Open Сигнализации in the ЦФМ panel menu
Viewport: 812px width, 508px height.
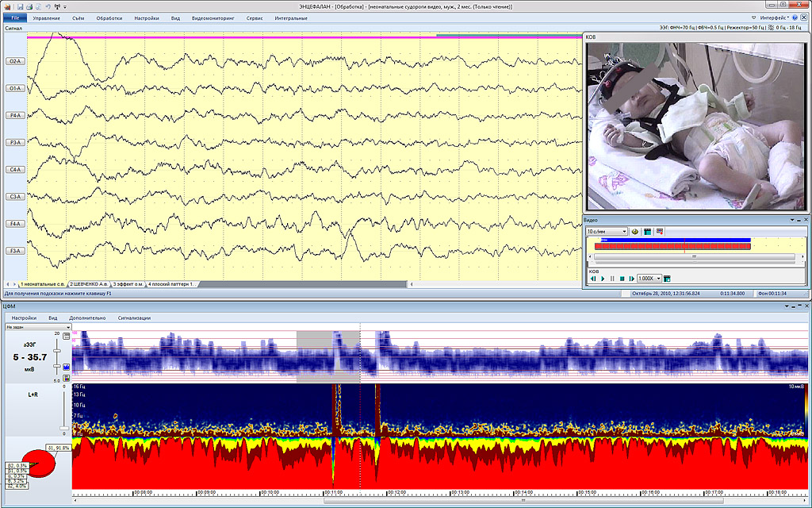134,317
